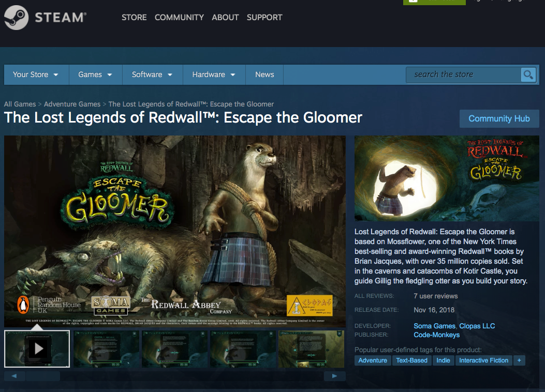This screenshot has height=392, width=545.
Task: Focus the search the store field
Action: pyautogui.click(x=464, y=74)
